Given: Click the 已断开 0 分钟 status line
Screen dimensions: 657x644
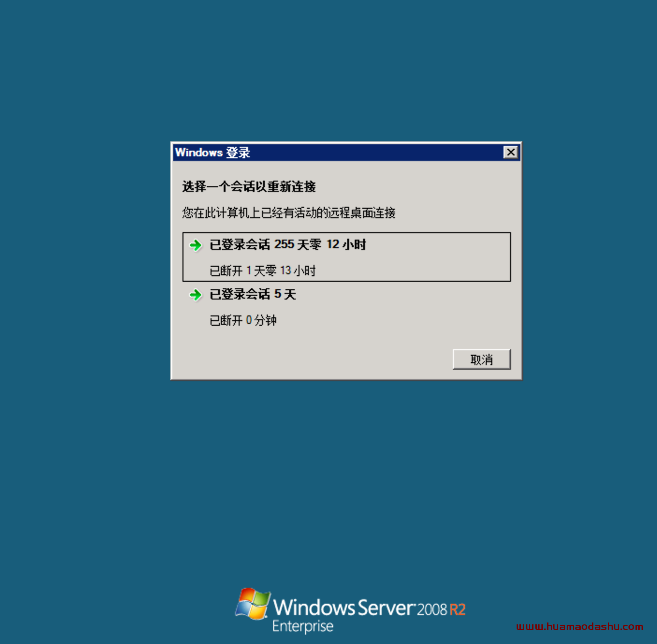Looking at the screenshot, I should click(x=243, y=321).
